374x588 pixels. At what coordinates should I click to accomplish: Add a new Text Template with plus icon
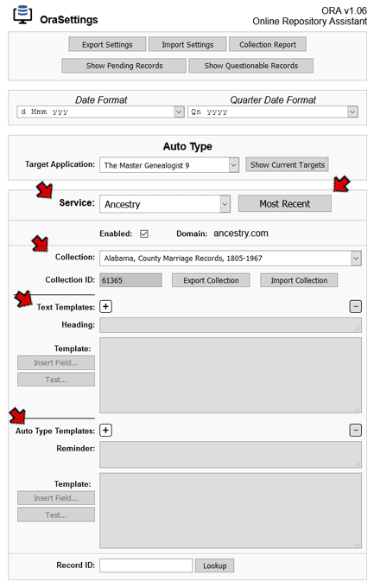click(x=105, y=307)
